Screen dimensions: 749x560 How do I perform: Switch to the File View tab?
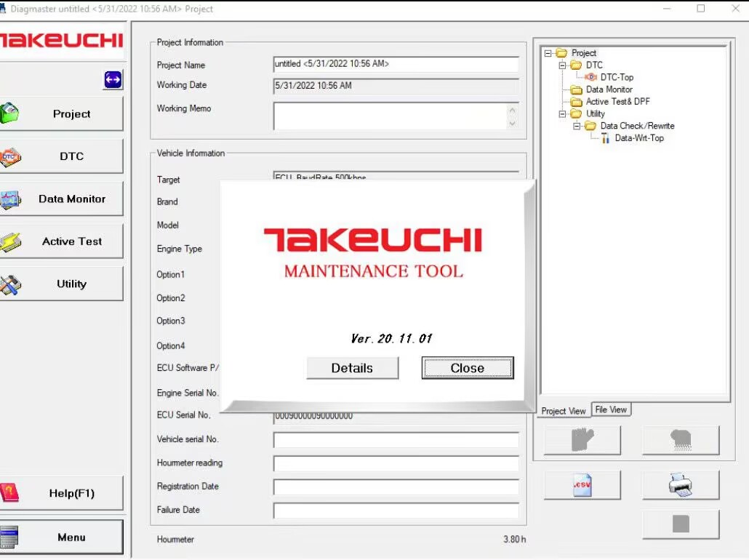(610, 410)
